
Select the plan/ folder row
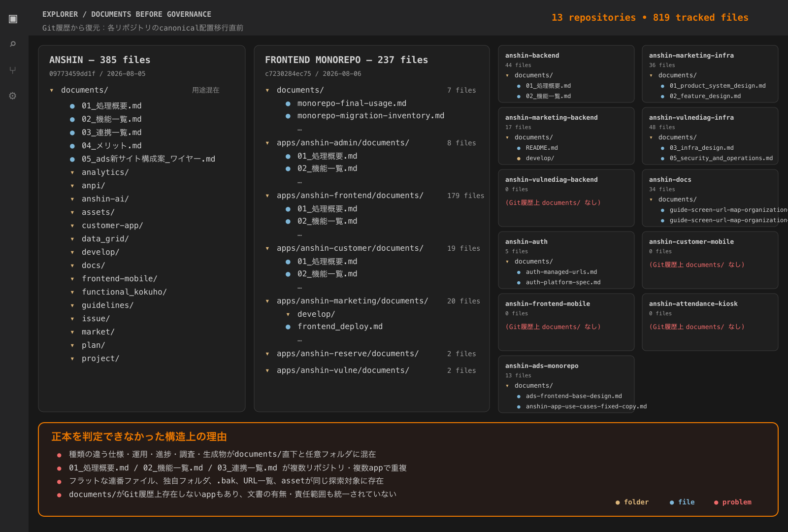(94, 345)
